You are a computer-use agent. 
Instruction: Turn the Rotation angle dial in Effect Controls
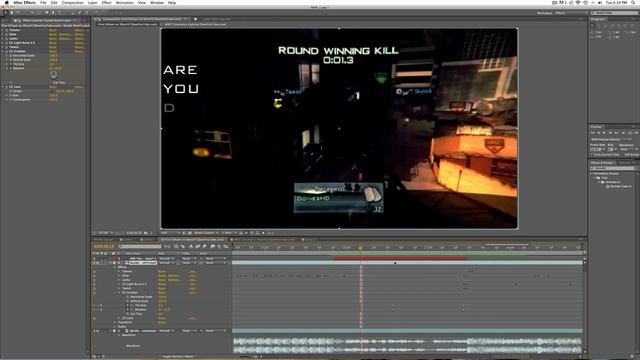[x=53, y=74]
